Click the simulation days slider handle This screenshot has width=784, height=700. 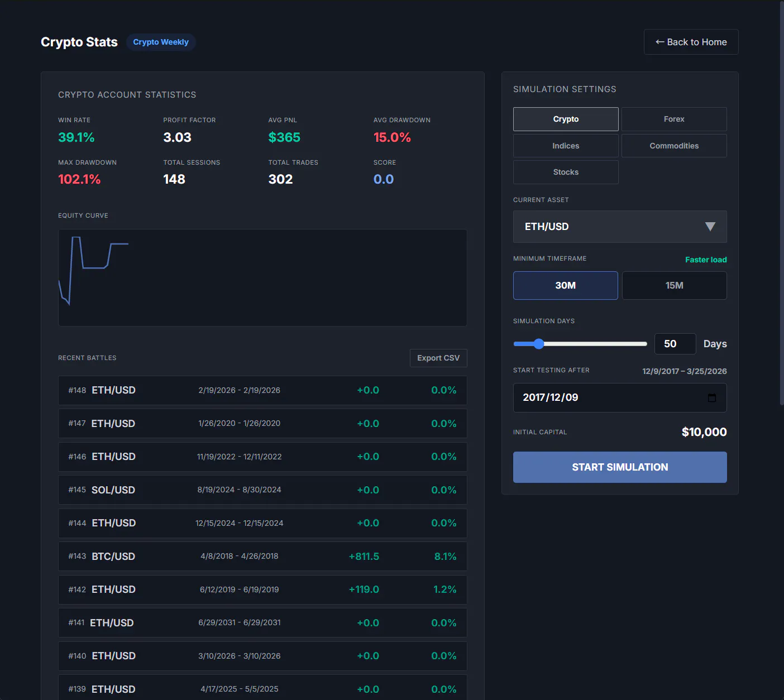(538, 344)
